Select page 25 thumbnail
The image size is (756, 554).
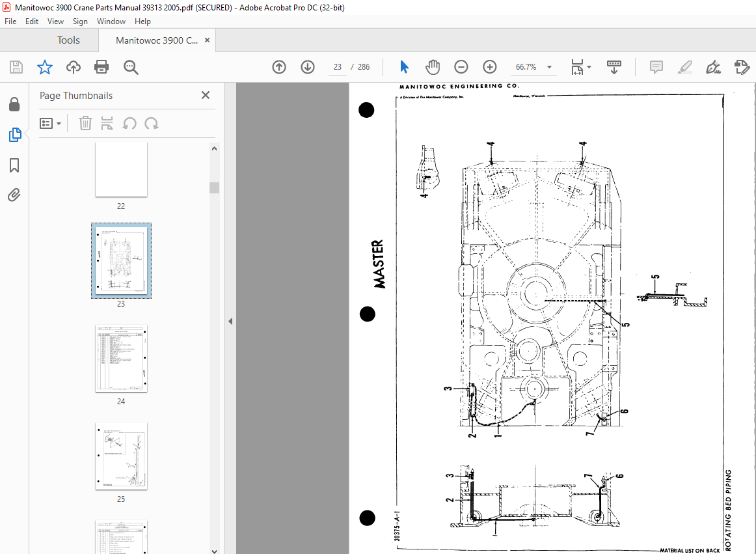(x=121, y=456)
